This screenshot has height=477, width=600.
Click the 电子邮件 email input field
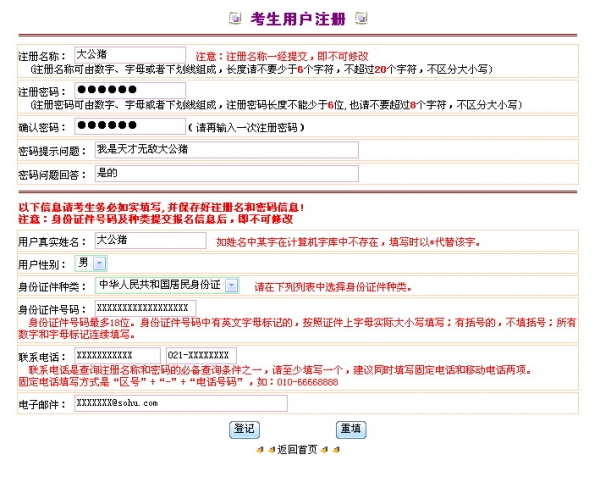tap(180, 403)
